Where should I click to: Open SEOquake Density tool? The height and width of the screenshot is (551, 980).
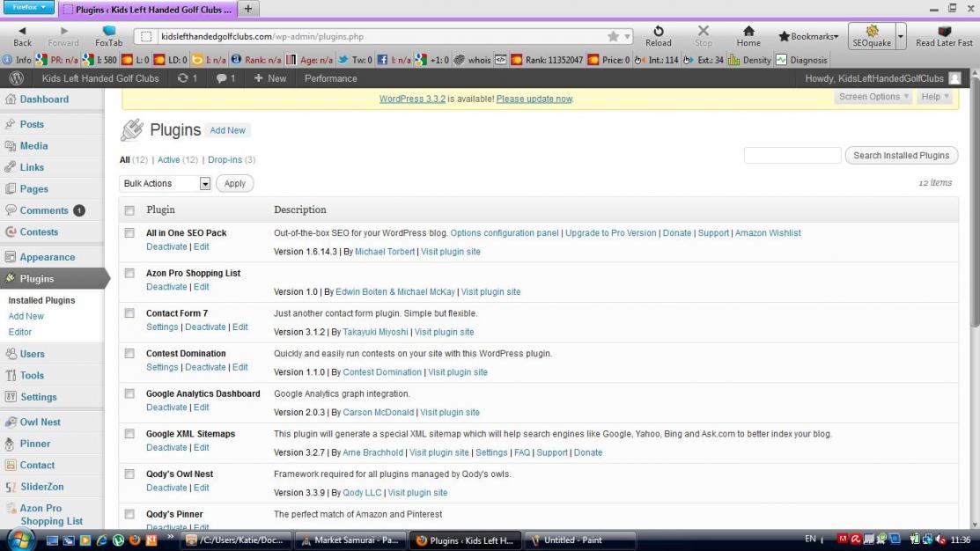click(733, 60)
